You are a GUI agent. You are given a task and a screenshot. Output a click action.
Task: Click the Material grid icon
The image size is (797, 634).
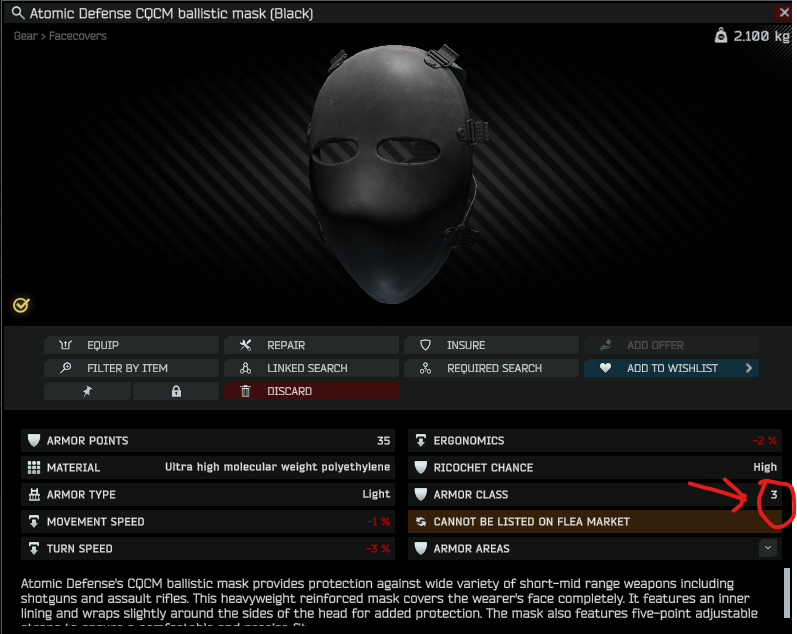pos(34,468)
